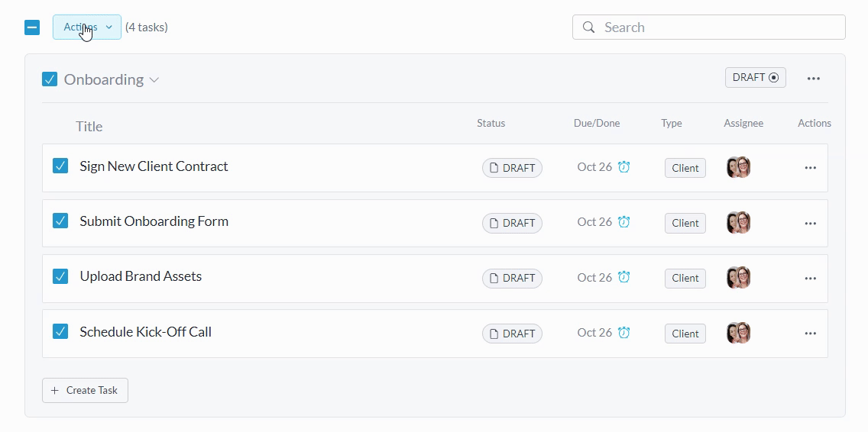868x432 pixels.
Task: Deselect all tasks with Onboarding checkbox
Action: click(50, 79)
